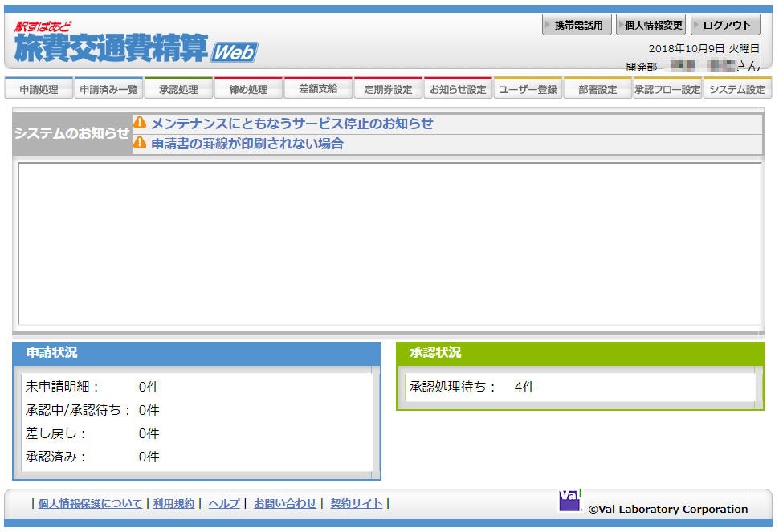Open the 定期券設定 tab

pos(388,89)
